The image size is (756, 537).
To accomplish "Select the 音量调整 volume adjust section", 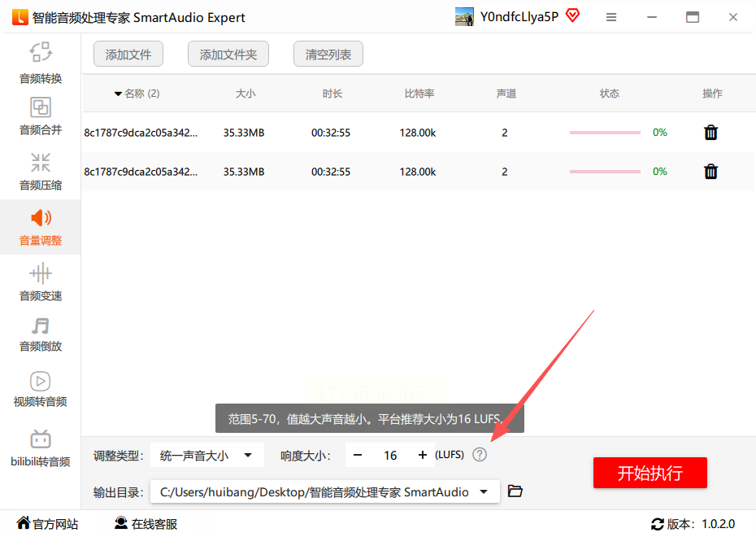I will [41, 227].
